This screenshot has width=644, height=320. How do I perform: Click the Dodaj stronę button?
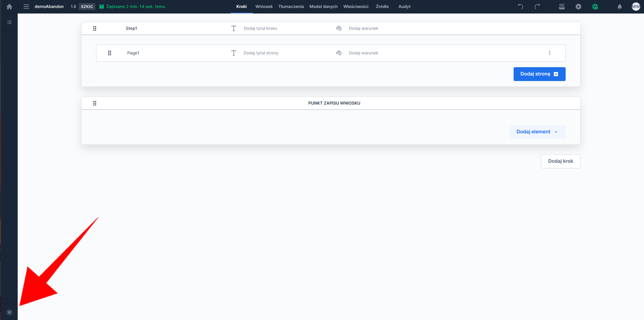click(x=539, y=74)
